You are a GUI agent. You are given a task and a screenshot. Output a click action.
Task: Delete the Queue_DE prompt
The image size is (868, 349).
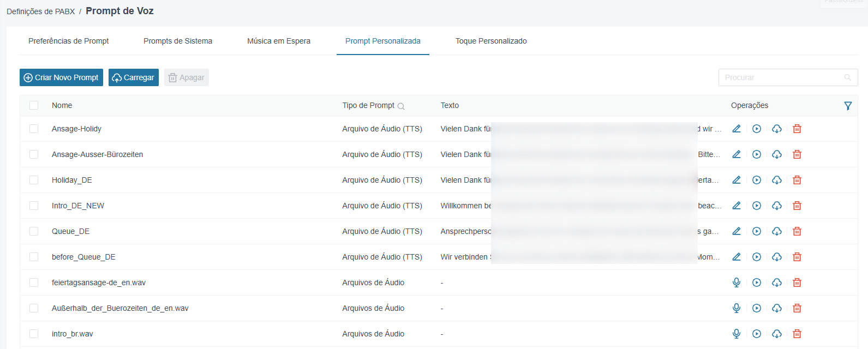[797, 231]
